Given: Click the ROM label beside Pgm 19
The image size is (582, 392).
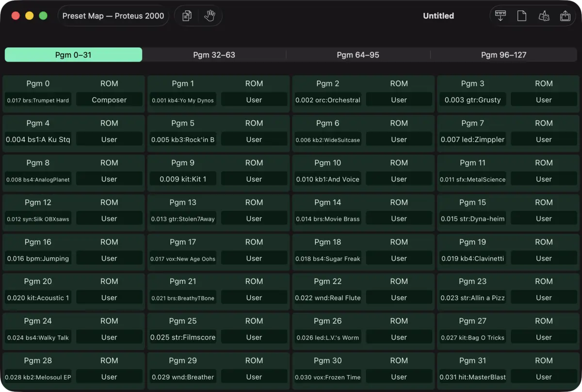Looking at the screenshot, I should pyautogui.click(x=544, y=242).
